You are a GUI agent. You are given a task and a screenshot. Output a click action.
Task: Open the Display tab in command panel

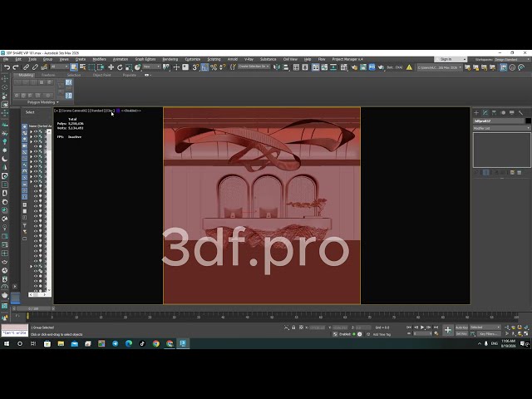512,113
